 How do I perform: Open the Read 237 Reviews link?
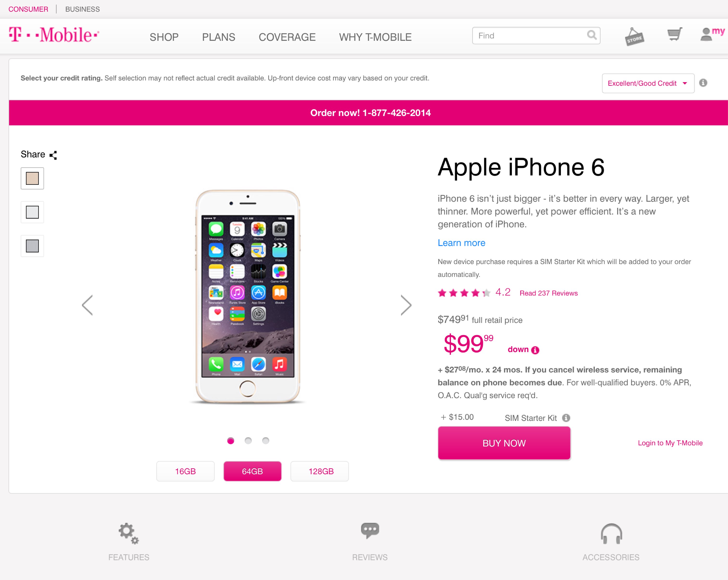(x=548, y=293)
